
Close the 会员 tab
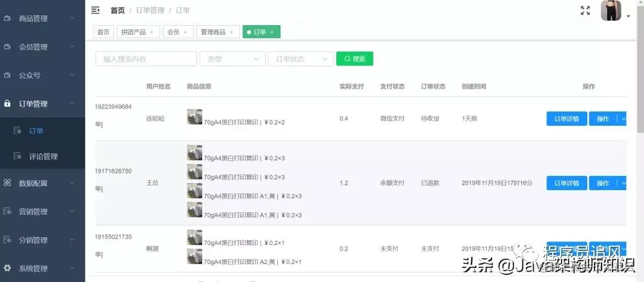coord(185,32)
